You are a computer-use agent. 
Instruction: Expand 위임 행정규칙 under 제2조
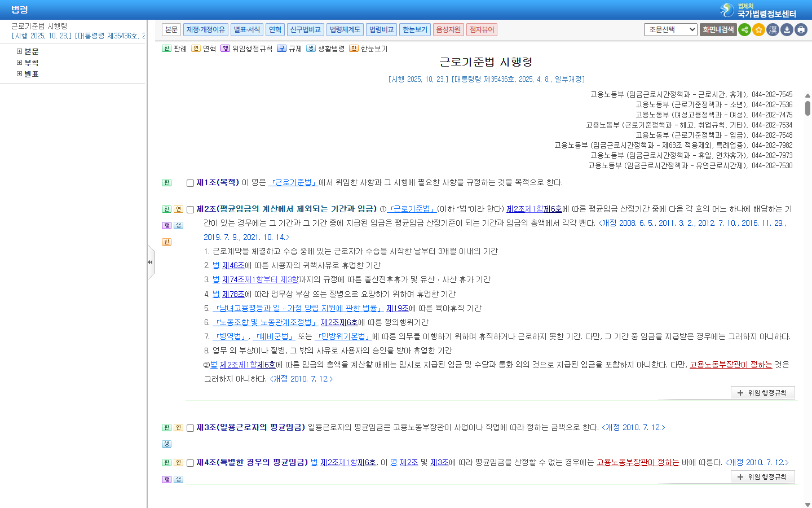point(762,393)
